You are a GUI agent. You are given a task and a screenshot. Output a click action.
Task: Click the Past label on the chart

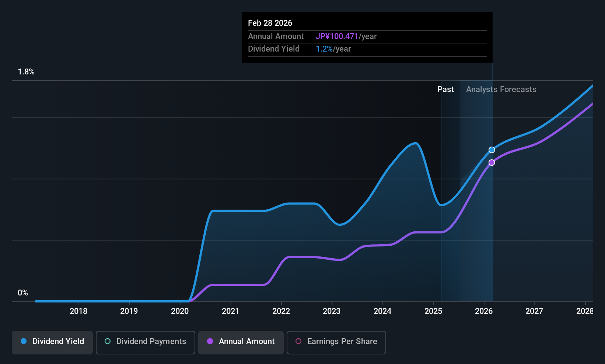click(x=445, y=90)
